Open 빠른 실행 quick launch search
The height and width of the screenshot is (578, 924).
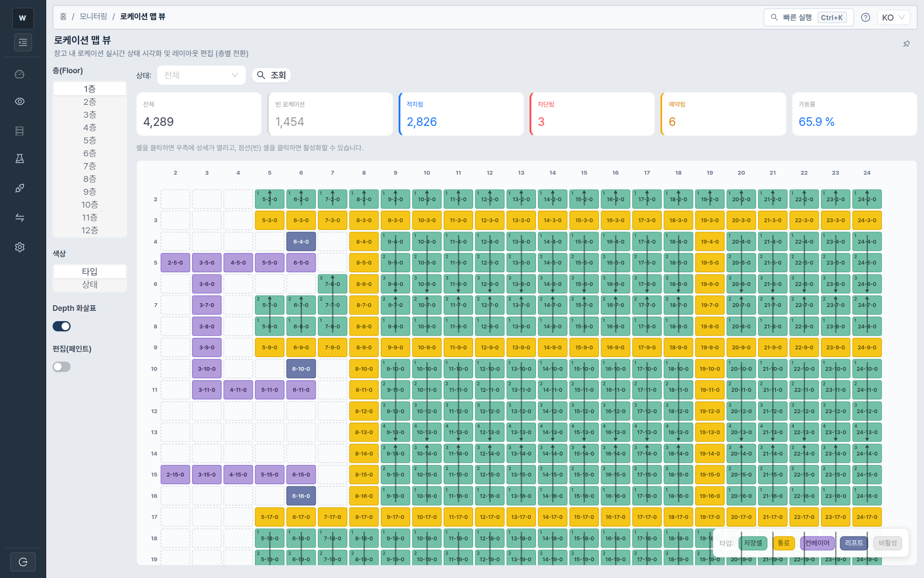pos(808,18)
